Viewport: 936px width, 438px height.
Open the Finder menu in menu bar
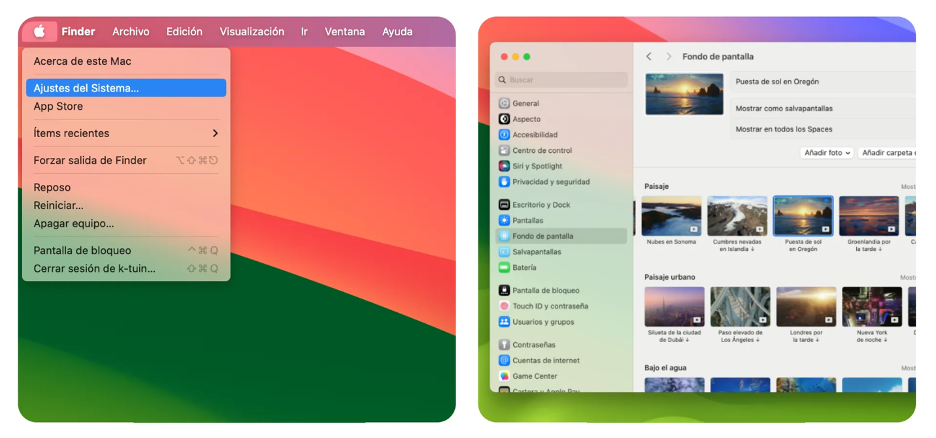(x=78, y=32)
